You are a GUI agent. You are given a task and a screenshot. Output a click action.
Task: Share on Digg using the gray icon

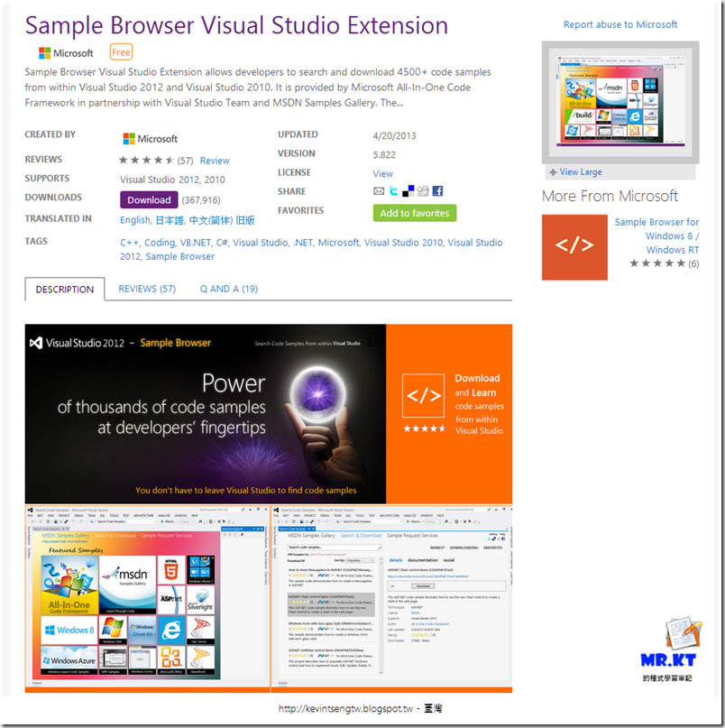(423, 191)
